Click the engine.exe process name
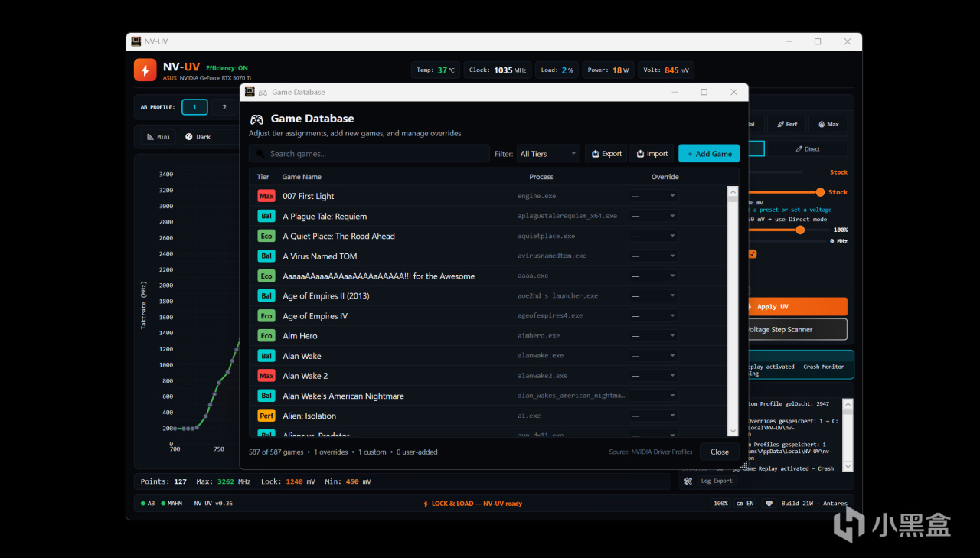The height and width of the screenshot is (558, 980). point(537,197)
